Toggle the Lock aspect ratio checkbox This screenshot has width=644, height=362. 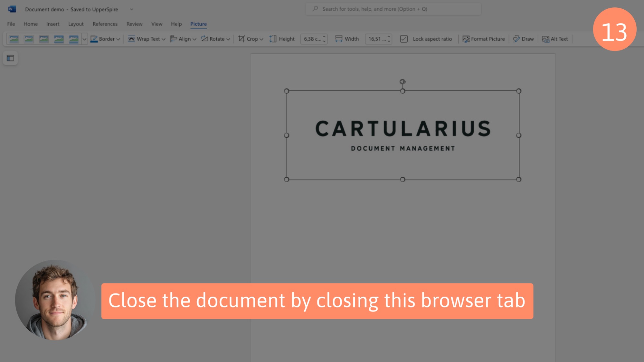pos(404,39)
